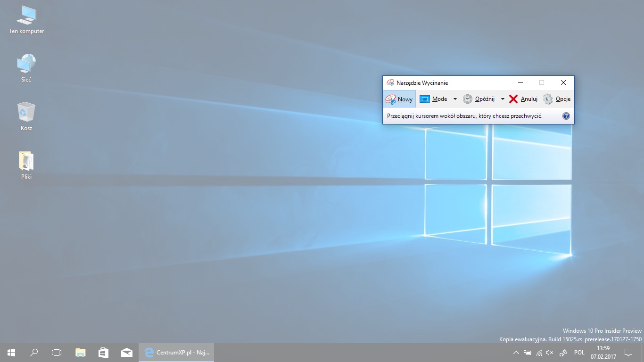Select the Pliki folder on desktop
The height and width of the screenshot is (362, 644).
click(x=26, y=165)
